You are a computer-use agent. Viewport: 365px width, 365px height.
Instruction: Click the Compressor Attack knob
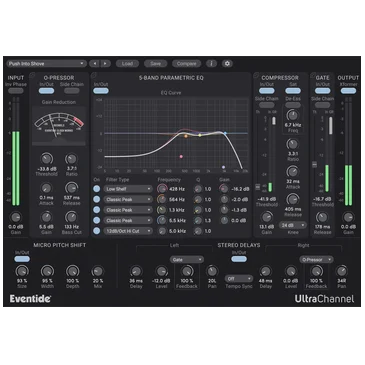[293, 172]
